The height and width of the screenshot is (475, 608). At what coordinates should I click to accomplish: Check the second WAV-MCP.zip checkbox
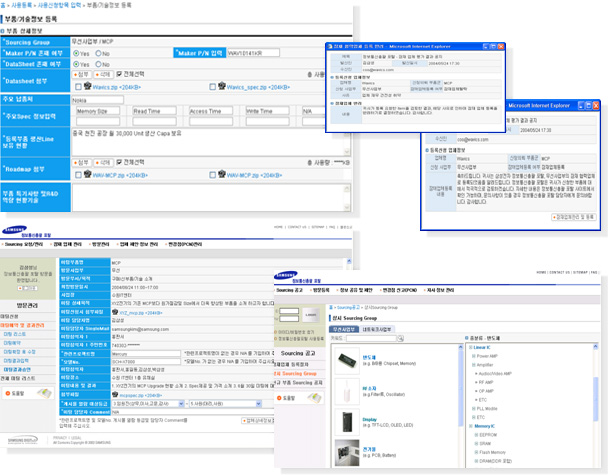pos(212,175)
